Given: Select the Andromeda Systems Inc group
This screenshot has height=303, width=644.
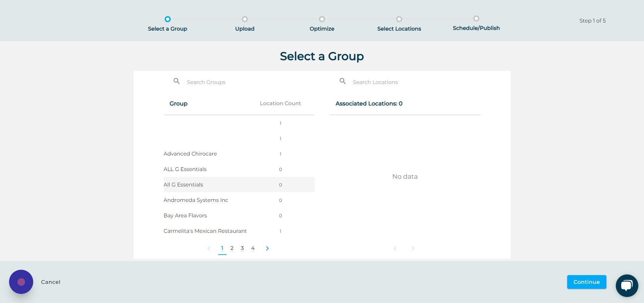Looking at the screenshot, I should pos(239,200).
